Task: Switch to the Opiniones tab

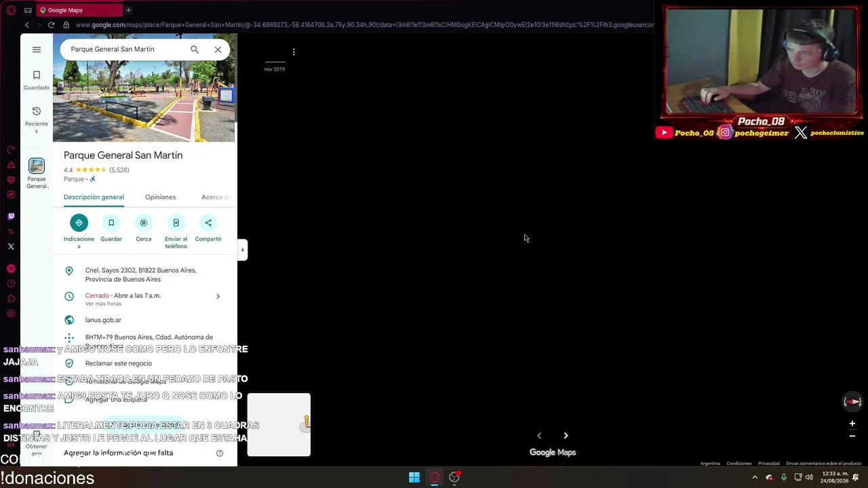Action: click(x=160, y=197)
